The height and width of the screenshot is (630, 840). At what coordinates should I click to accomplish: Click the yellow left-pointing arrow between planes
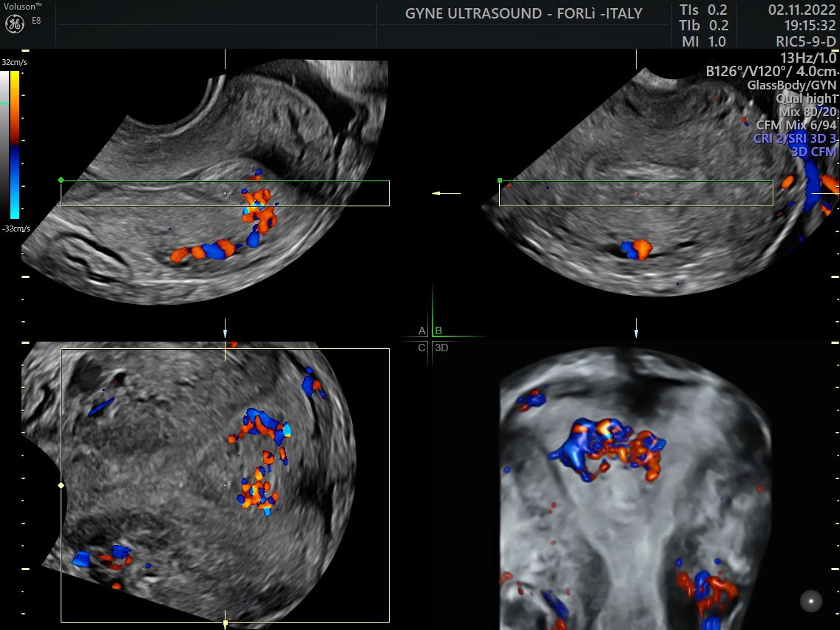(446, 193)
